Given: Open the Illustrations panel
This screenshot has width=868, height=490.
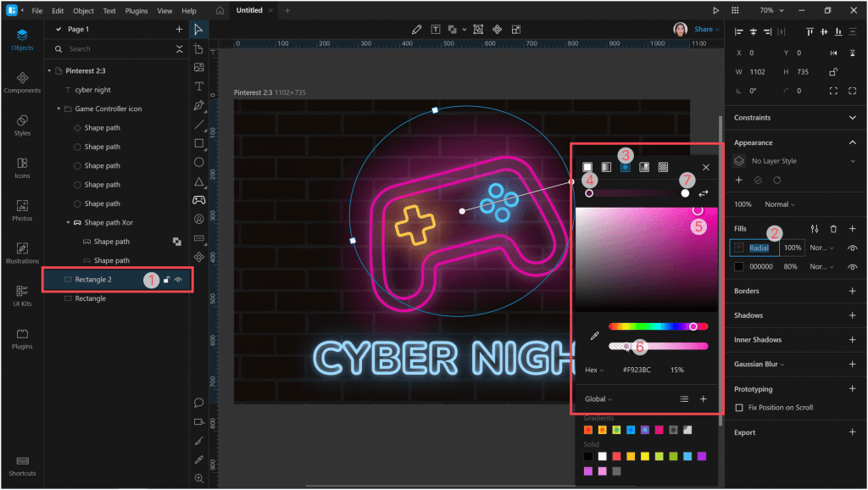Looking at the screenshot, I should [x=22, y=253].
